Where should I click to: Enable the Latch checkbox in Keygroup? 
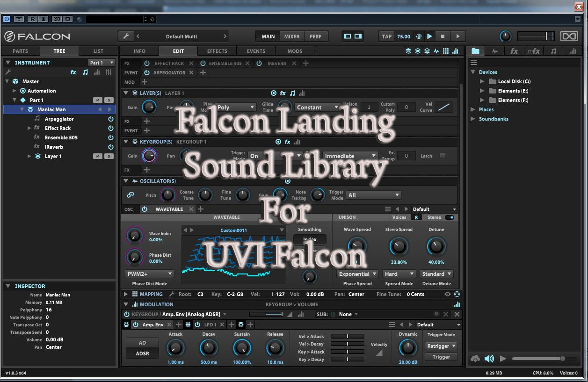click(443, 156)
